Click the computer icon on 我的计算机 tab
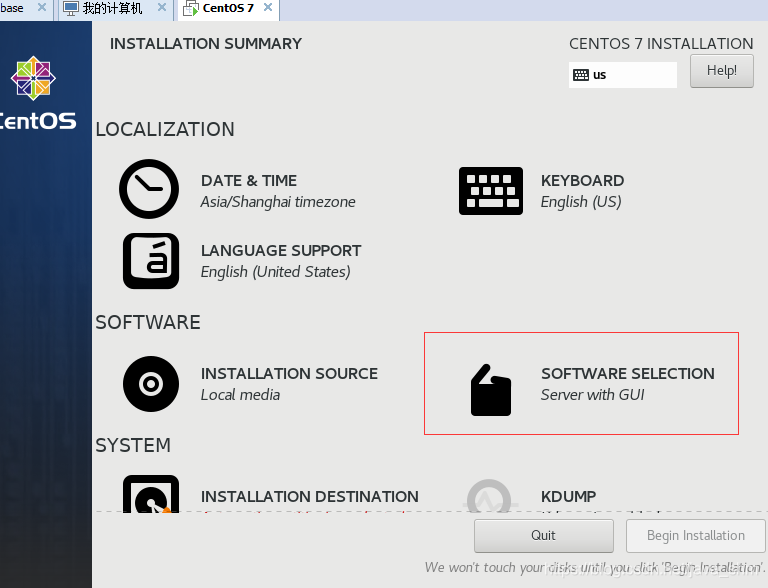768x588 pixels. [x=71, y=8]
